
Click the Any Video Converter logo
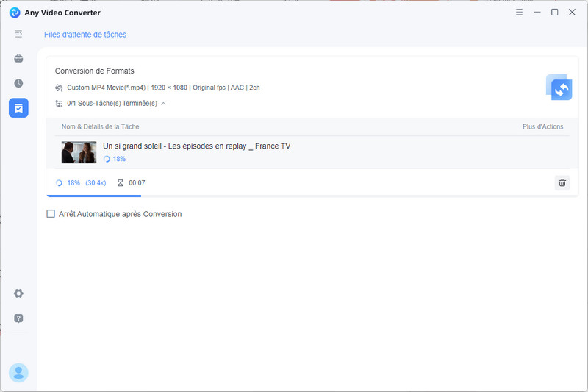click(x=15, y=13)
